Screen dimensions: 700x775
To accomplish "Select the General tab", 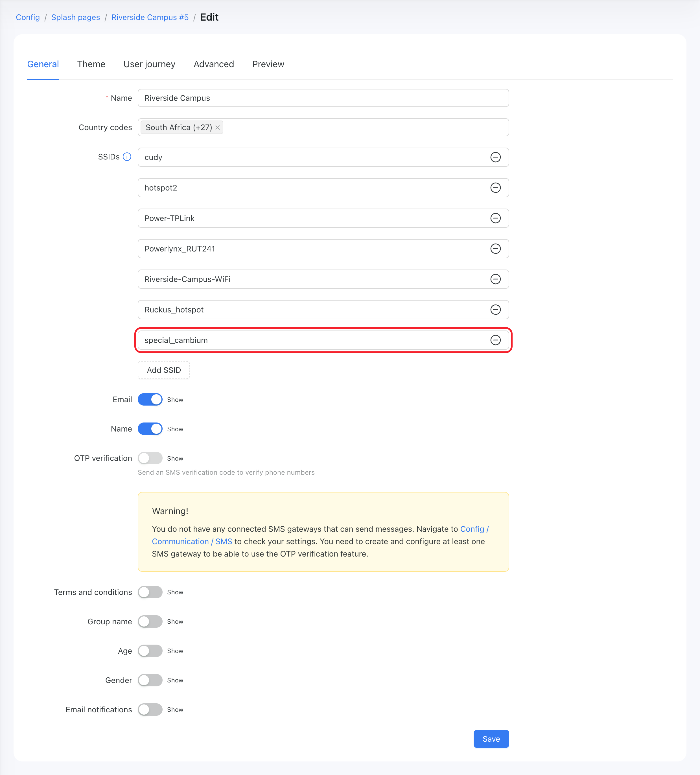I will pyautogui.click(x=43, y=64).
